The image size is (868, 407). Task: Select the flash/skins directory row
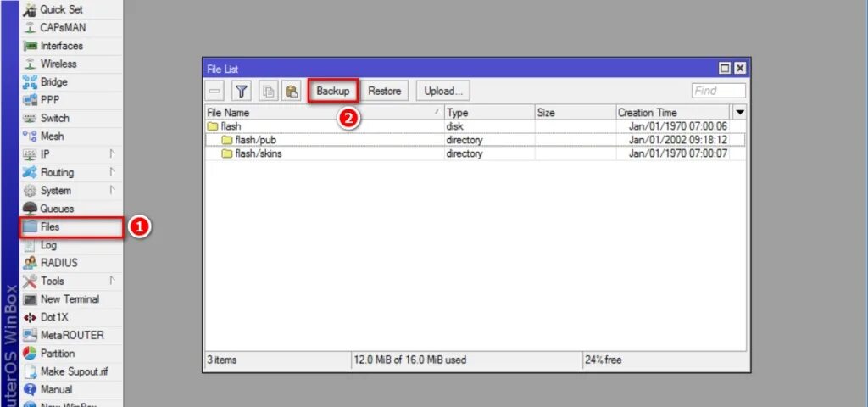[x=475, y=153]
